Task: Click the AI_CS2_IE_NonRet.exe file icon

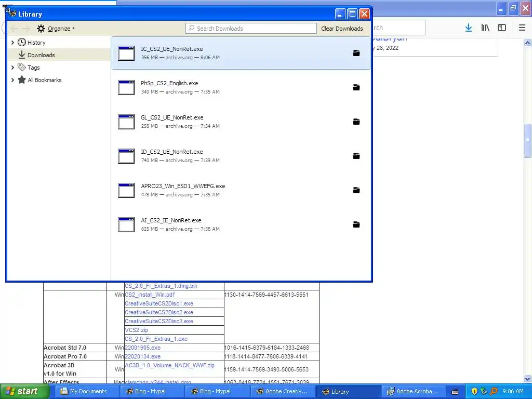Action: tap(126, 224)
